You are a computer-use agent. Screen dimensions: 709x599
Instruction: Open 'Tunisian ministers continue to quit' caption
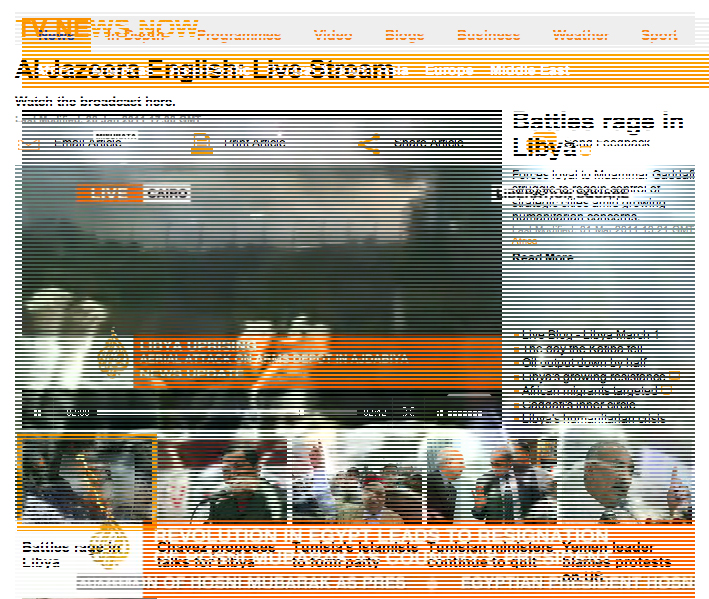click(x=490, y=555)
